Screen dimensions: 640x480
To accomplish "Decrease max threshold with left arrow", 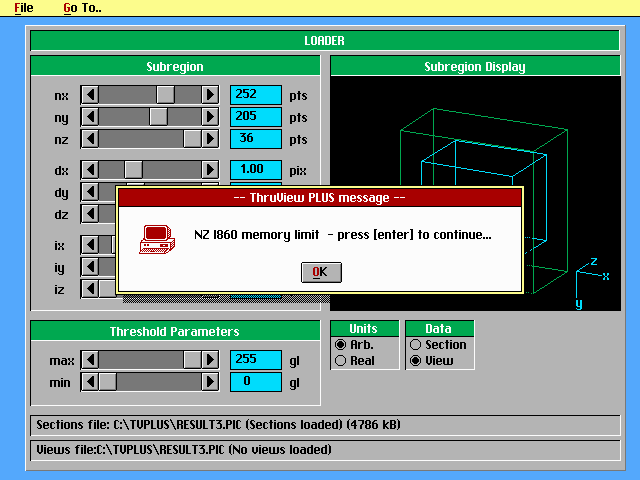I will pos(90,360).
